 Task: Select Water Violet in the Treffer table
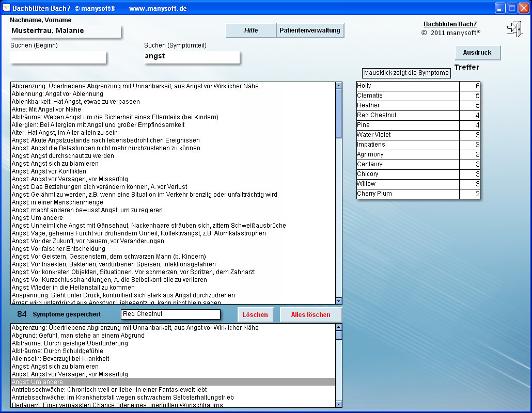pos(408,135)
